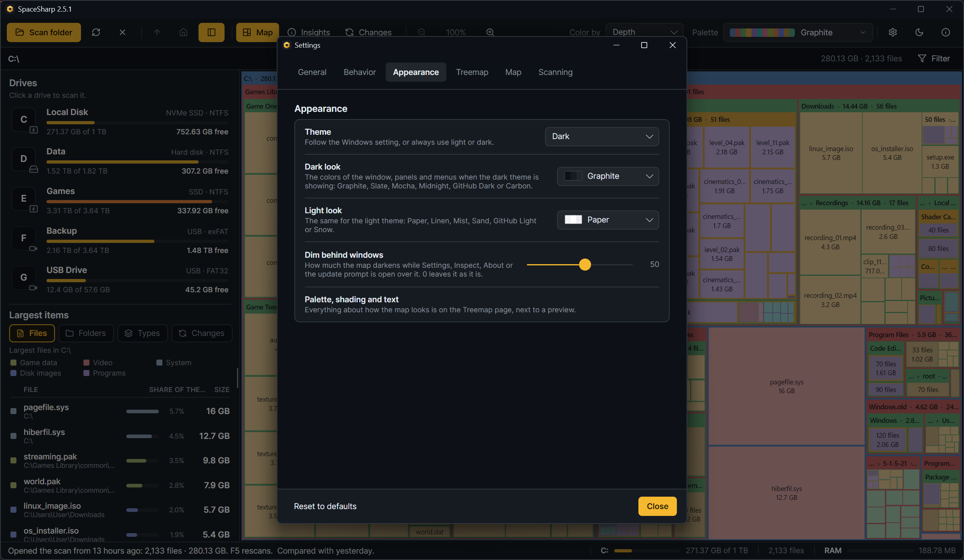Switch to the Map view

point(257,32)
